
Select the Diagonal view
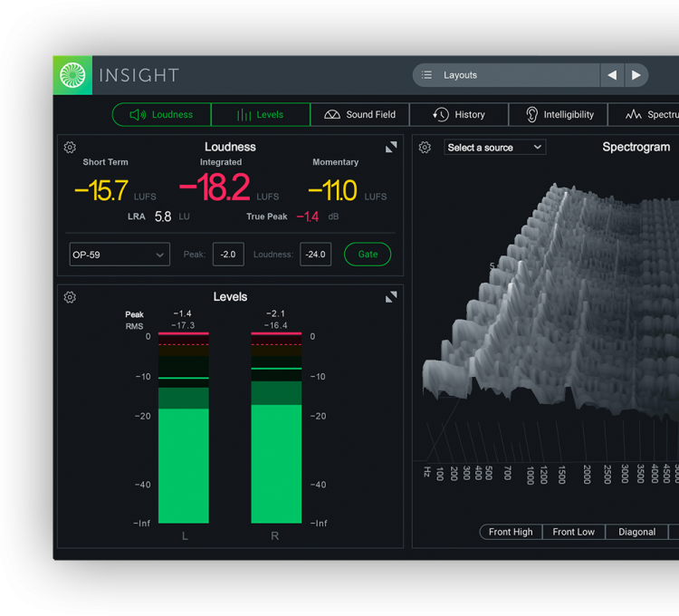tap(637, 532)
